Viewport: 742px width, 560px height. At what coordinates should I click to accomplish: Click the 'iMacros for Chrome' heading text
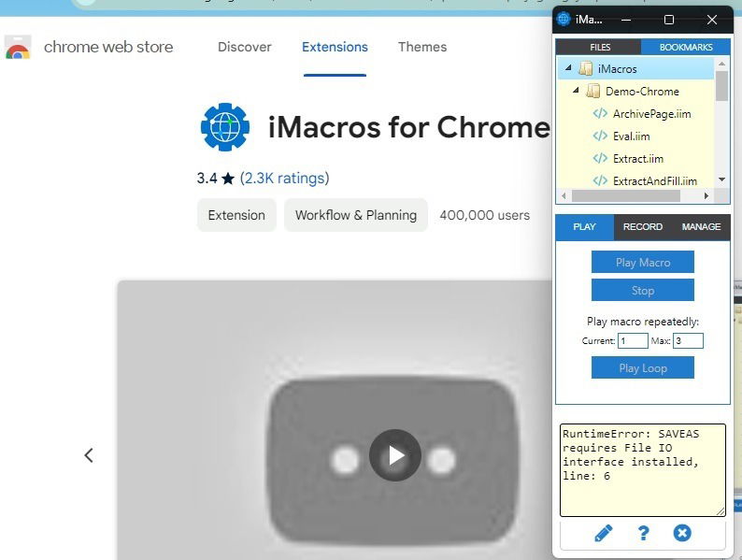coord(409,127)
